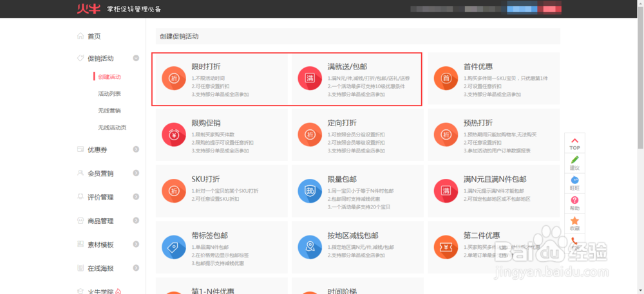Click the 在线海报 sidebar icon
Viewport: 644px width, 294px height.
80,268
